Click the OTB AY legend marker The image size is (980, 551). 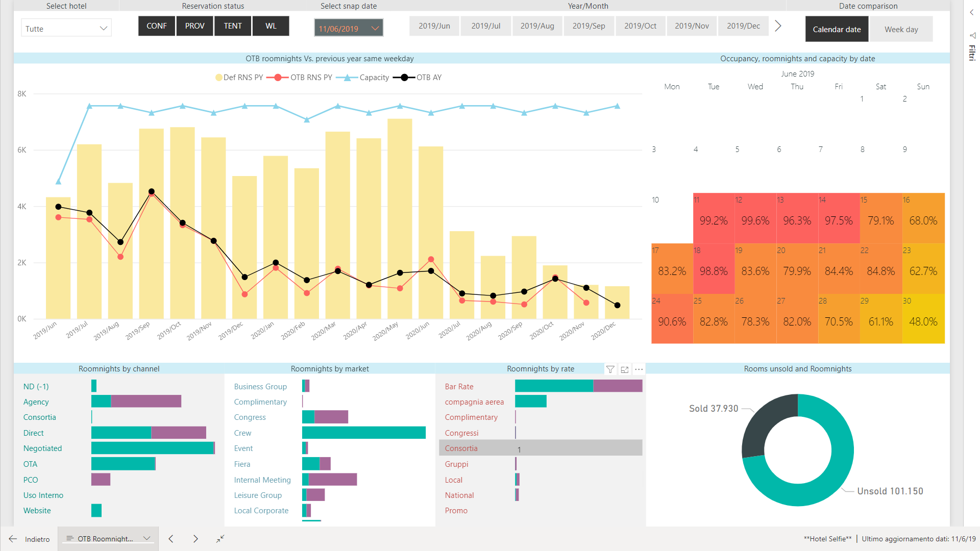(404, 78)
